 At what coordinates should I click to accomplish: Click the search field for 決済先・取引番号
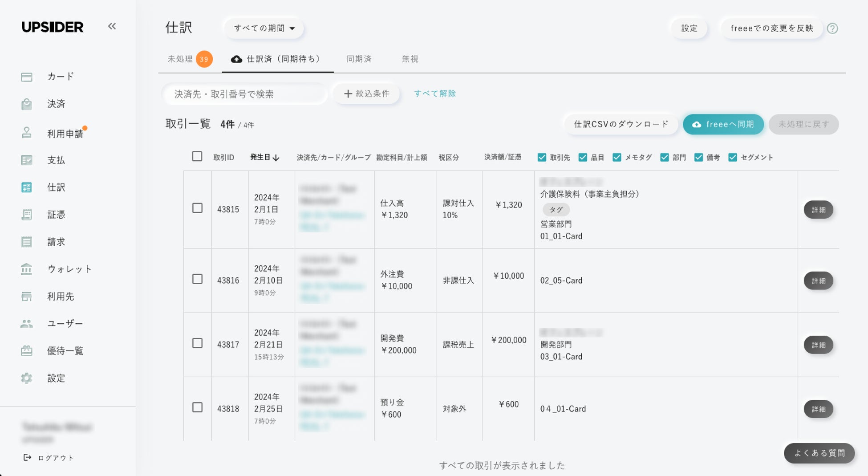tap(245, 94)
